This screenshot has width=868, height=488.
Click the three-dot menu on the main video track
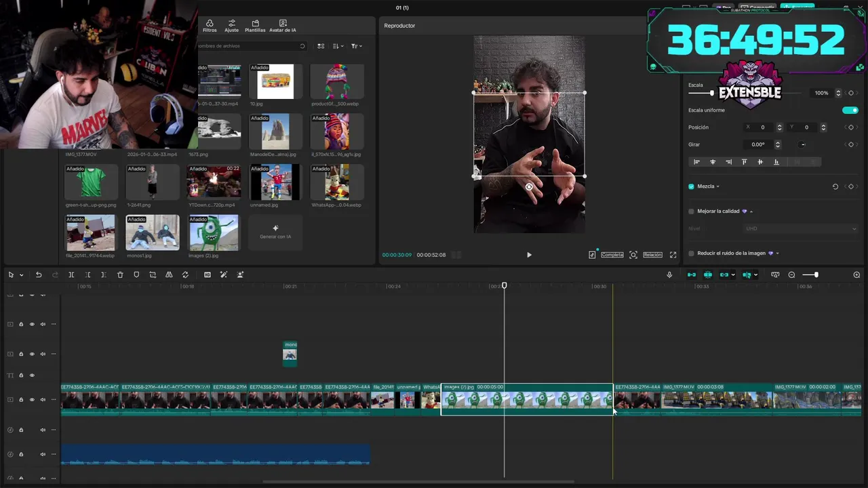click(x=54, y=400)
